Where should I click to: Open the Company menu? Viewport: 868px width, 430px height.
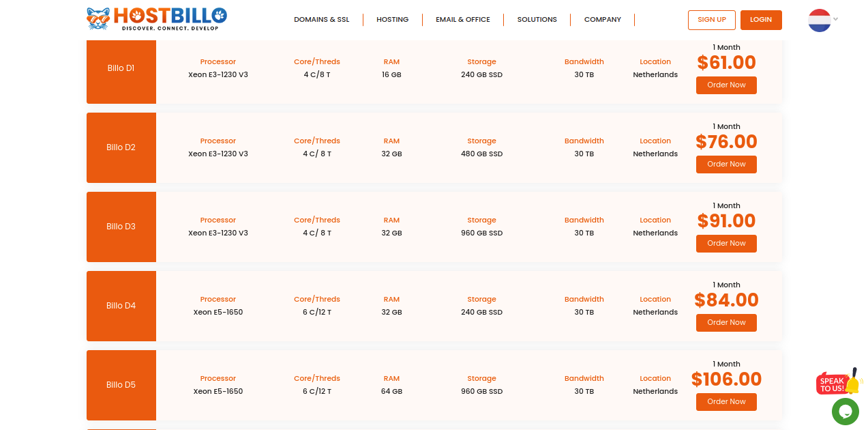point(603,20)
